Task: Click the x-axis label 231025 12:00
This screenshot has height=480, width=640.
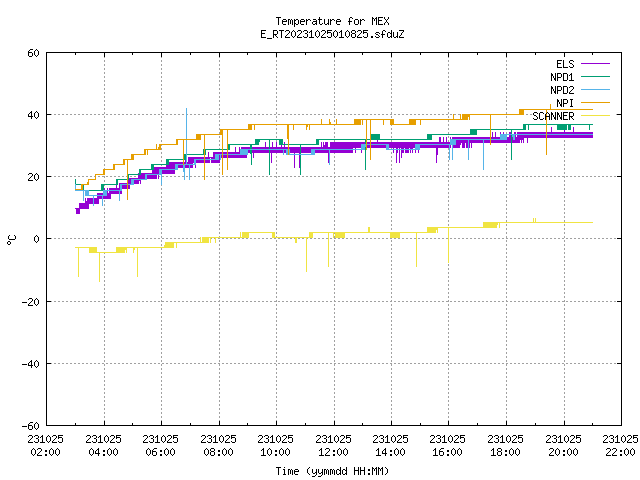Action: coord(334,445)
